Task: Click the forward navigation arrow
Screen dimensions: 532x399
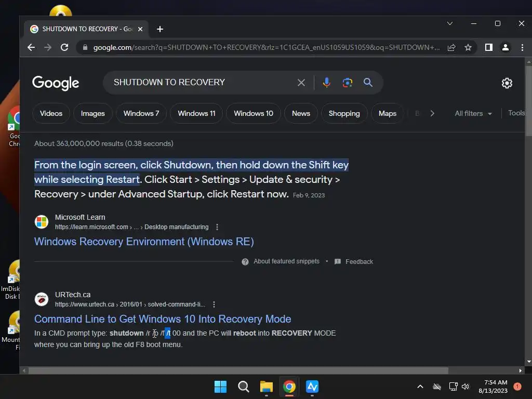Action: click(48, 47)
